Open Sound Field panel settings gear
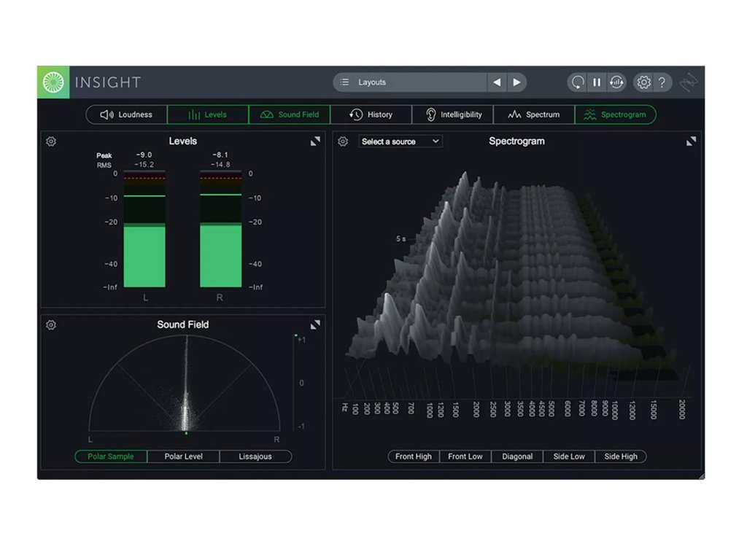Screen dimensions: 747x560 pyautogui.click(x=51, y=324)
